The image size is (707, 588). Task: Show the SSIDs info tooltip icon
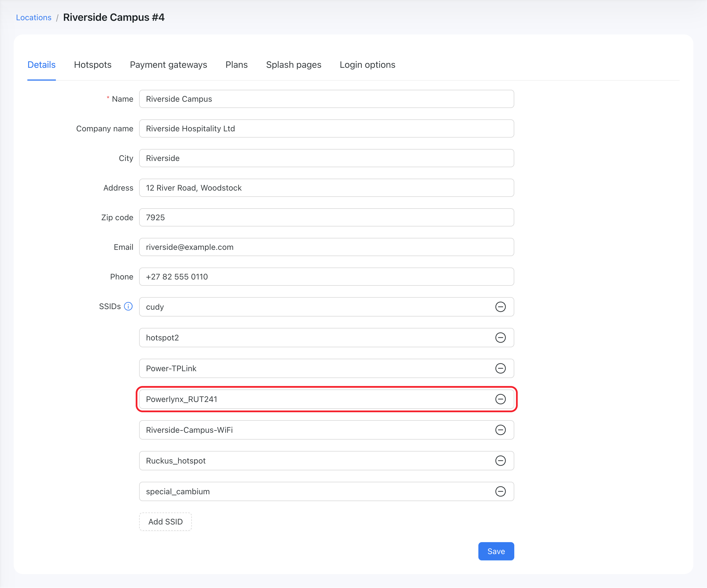(128, 307)
